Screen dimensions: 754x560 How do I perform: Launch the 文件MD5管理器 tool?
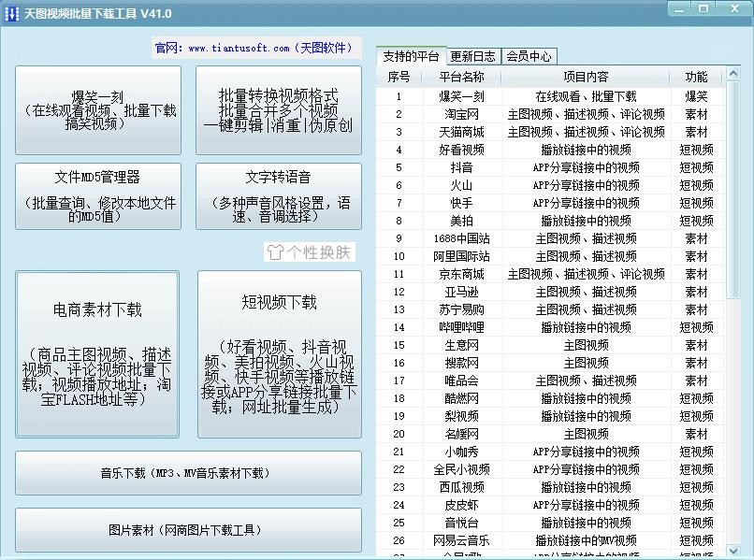pos(98,196)
